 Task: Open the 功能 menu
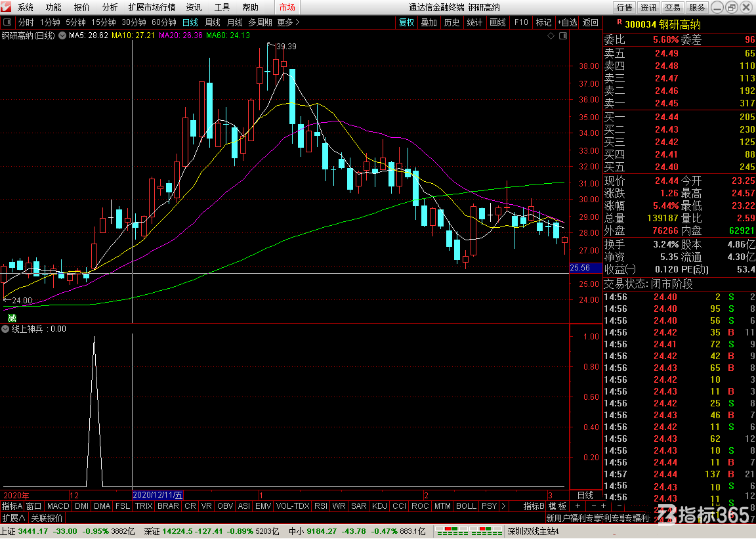pyautogui.click(x=54, y=7)
